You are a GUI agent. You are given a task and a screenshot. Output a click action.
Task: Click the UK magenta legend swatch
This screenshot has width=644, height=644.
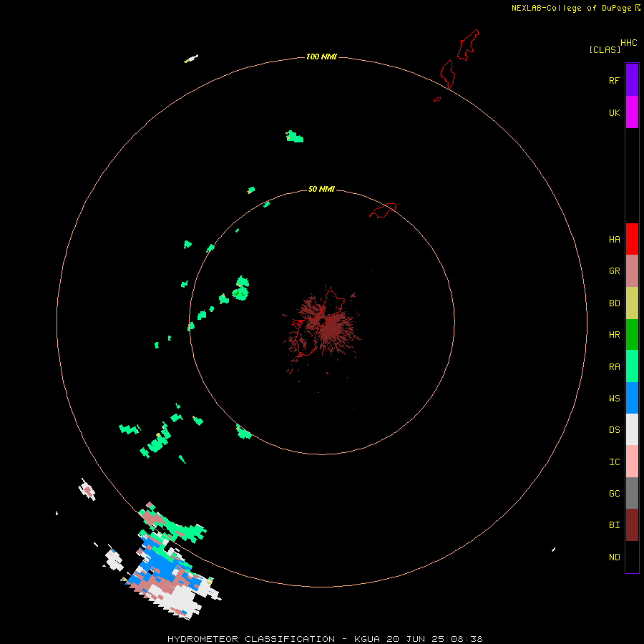click(x=632, y=112)
